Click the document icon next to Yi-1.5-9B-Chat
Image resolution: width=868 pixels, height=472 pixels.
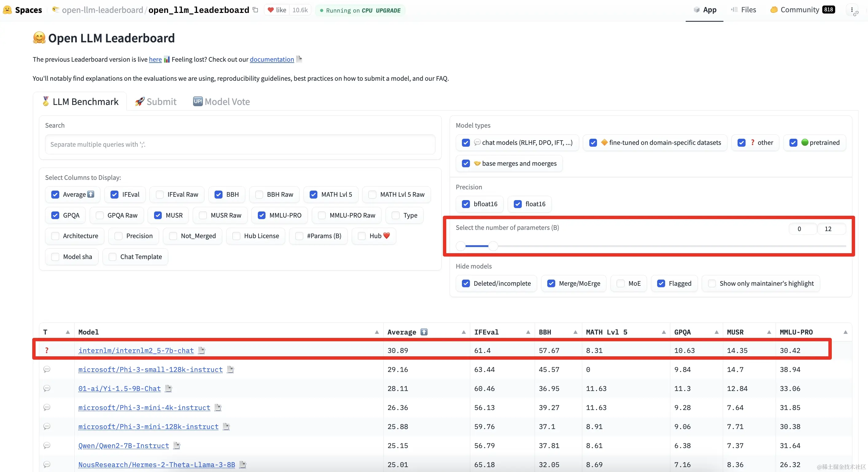pos(169,389)
